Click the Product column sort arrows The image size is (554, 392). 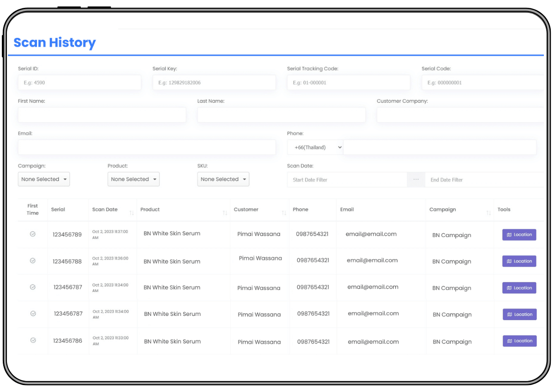coord(225,213)
